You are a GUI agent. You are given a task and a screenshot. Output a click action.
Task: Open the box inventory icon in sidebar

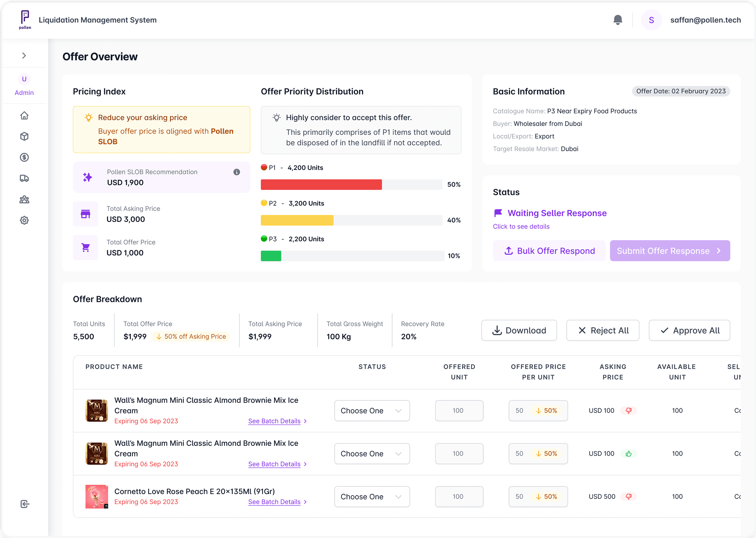click(24, 136)
